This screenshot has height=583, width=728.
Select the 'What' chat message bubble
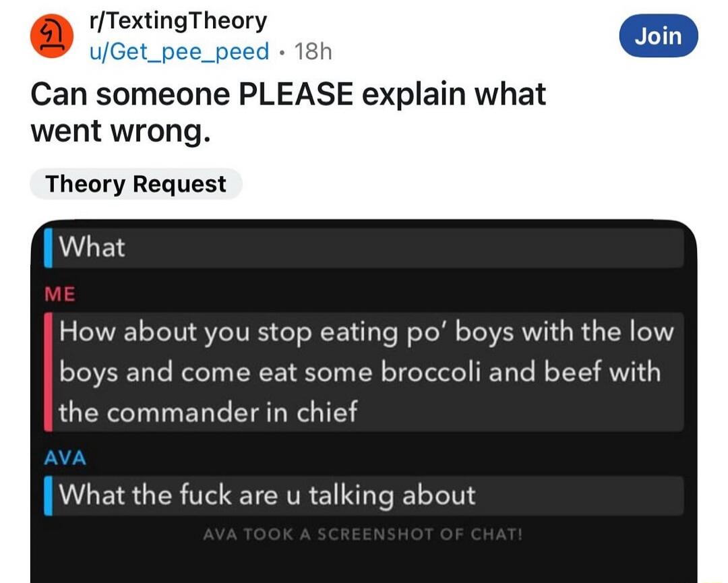coord(363,247)
